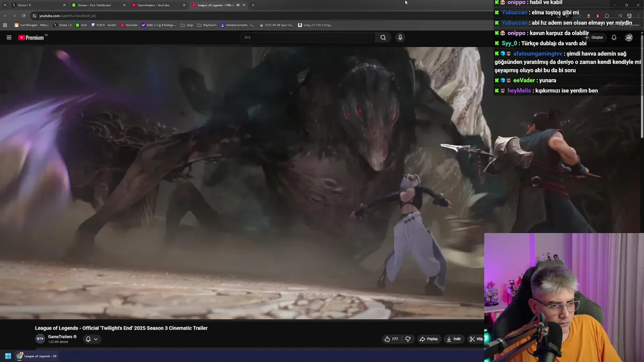Open the YouTube bookmark

(x=129, y=25)
